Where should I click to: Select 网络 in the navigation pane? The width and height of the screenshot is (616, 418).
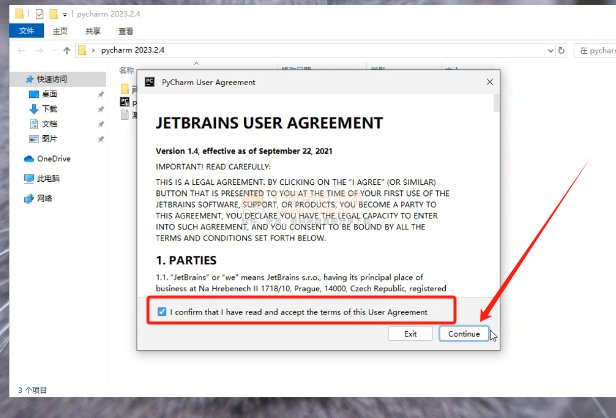pos(44,198)
